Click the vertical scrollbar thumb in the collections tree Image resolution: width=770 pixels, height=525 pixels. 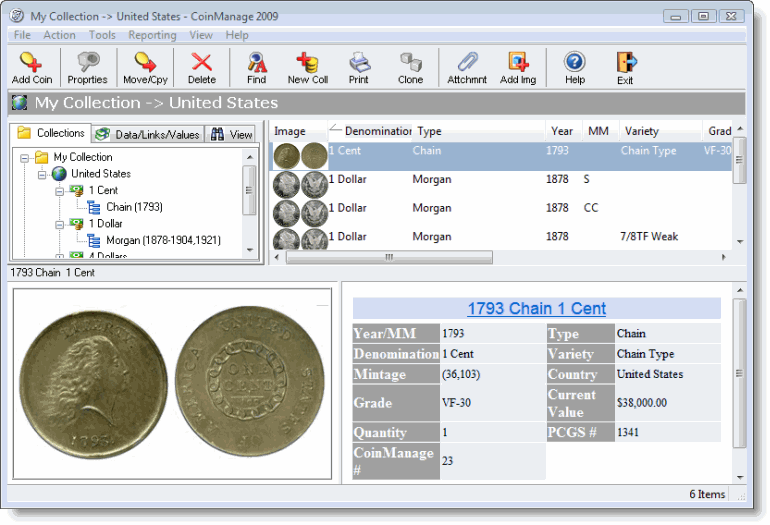249,190
